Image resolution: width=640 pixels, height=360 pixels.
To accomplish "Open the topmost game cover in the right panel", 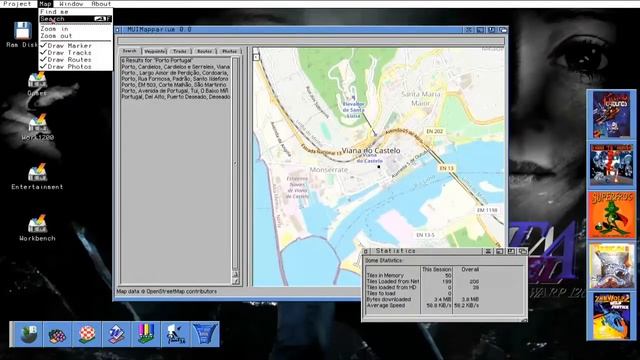I will pos(611,115).
